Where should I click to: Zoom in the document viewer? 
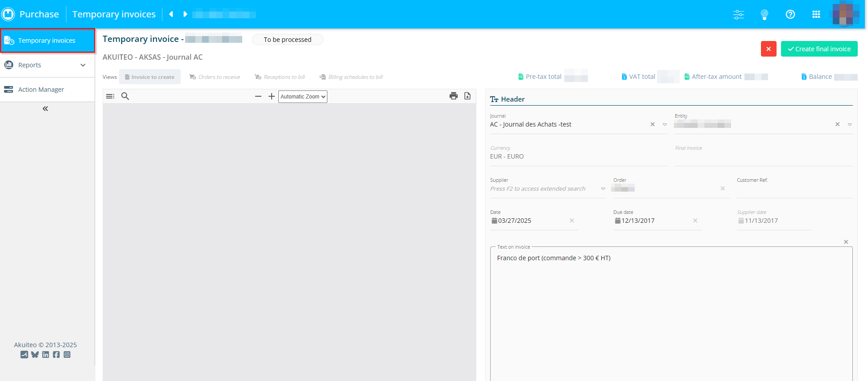coord(272,96)
